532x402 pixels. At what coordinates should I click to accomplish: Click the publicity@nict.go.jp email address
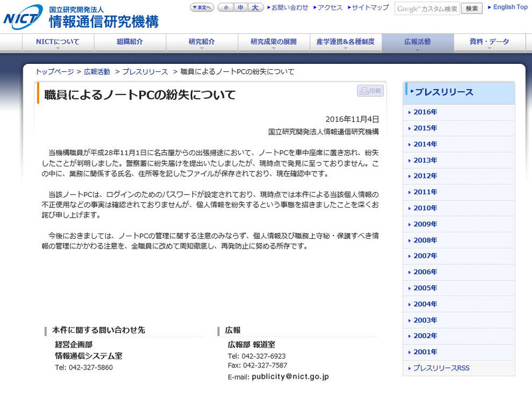click(x=290, y=377)
